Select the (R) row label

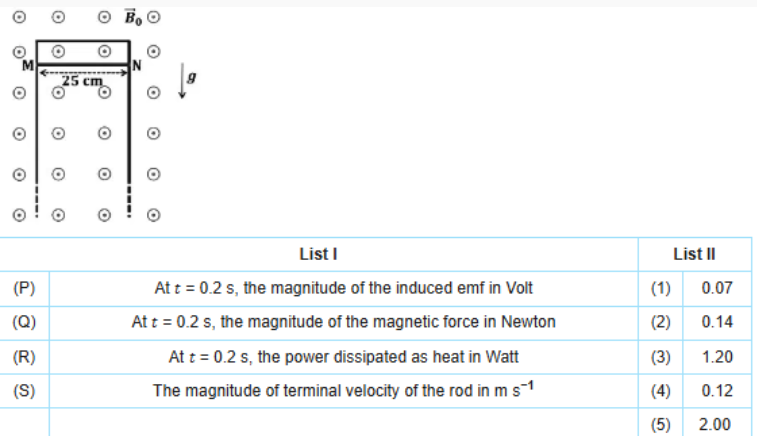pyautogui.click(x=25, y=356)
